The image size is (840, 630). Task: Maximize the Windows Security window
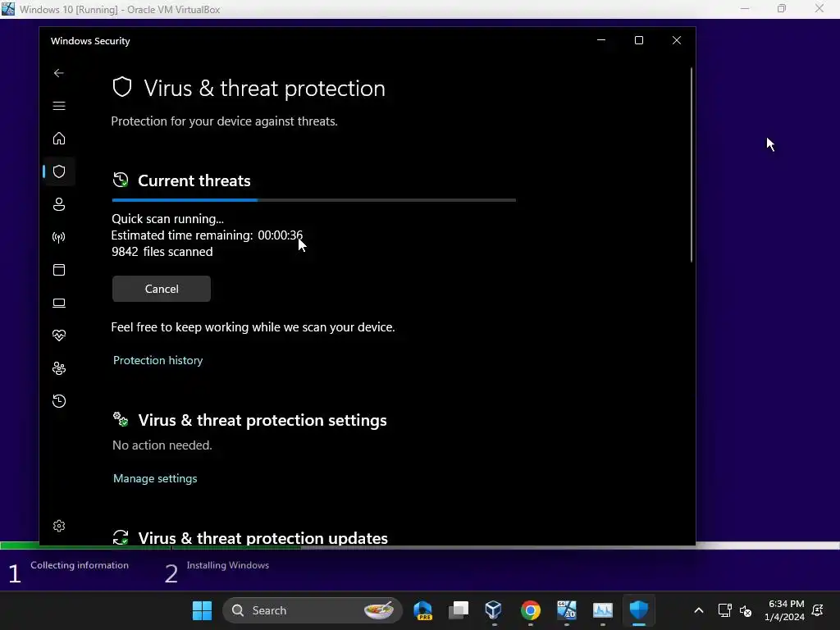(638, 40)
